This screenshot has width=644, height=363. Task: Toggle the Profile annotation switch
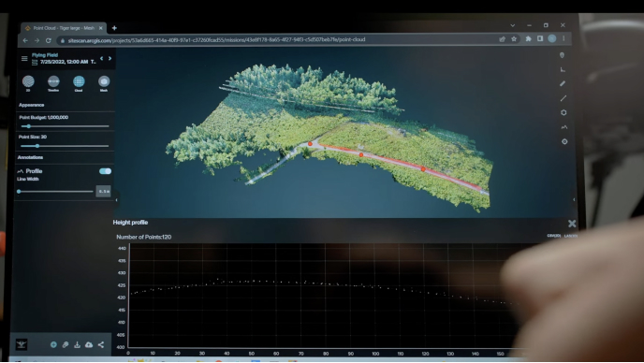(105, 171)
